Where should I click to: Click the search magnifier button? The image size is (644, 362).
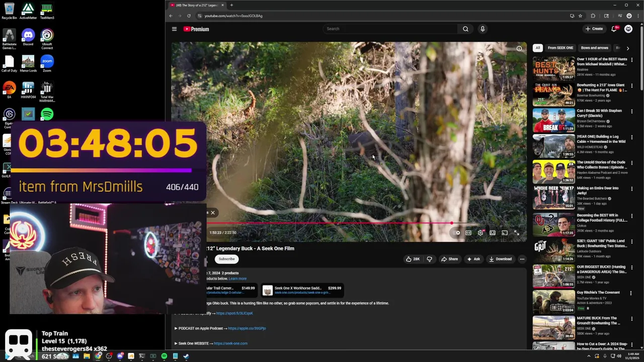tap(465, 29)
